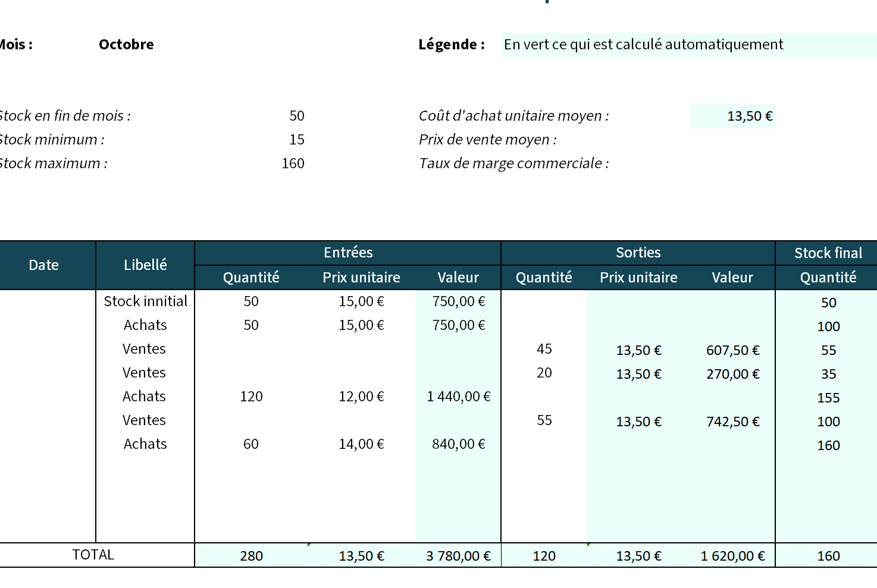This screenshot has height=588, width=877.
Task: Select the month cell containing Octobre
Action: tap(126, 44)
